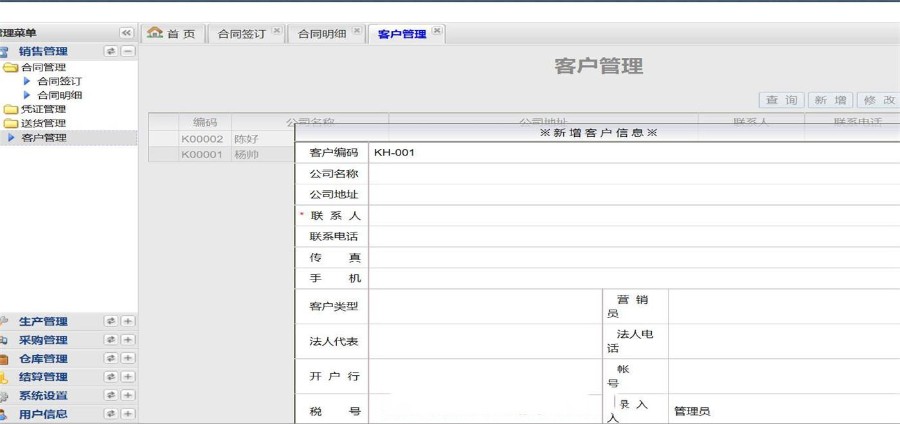
Task: Click the 税号 input field
Action: coord(486,410)
